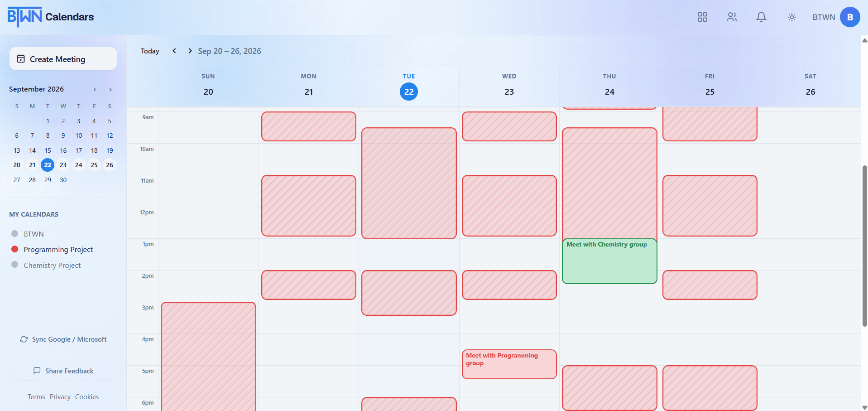Image resolution: width=868 pixels, height=411 pixels.
Task: Select September 22 in mini calendar
Action: [48, 165]
